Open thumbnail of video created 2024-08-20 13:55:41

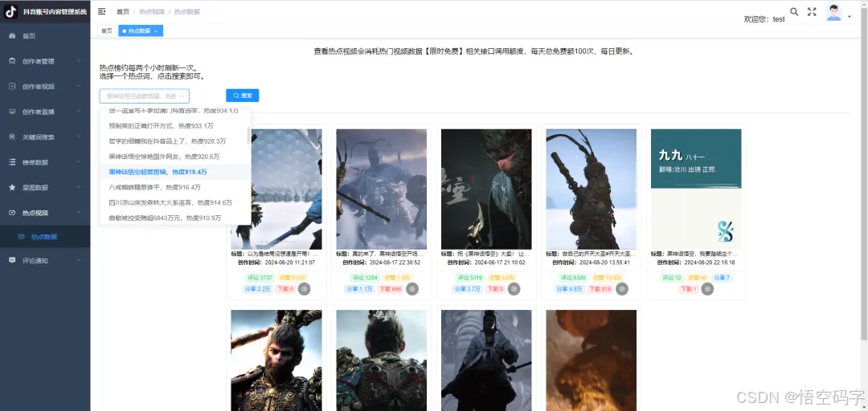pyautogui.click(x=592, y=189)
